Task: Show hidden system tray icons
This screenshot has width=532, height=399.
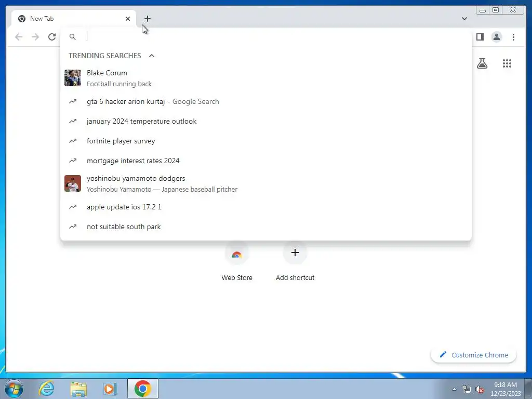Action: click(x=454, y=389)
